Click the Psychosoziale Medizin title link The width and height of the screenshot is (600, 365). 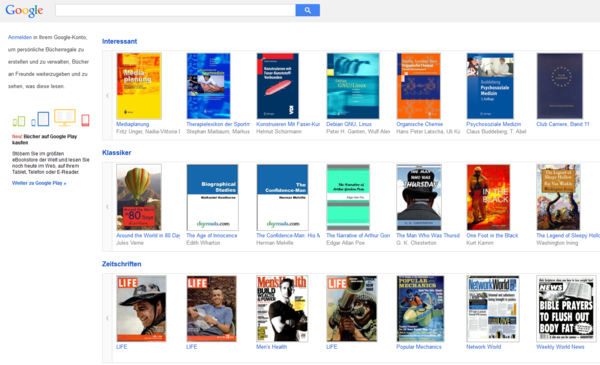pyautogui.click(x=494, y=124)
